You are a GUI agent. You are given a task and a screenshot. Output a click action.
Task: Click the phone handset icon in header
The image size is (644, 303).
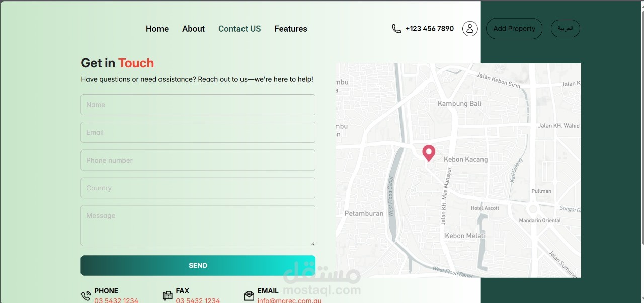click(396, 29)
